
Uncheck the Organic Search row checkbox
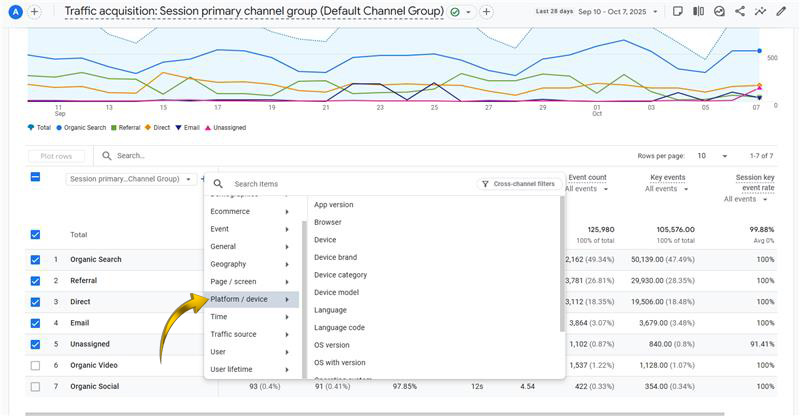point(35,260)
